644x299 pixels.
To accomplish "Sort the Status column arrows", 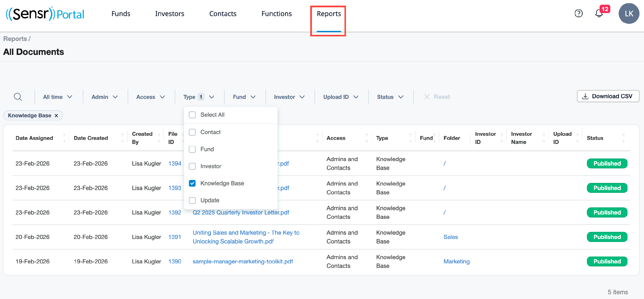I will [x=623, y=138].
